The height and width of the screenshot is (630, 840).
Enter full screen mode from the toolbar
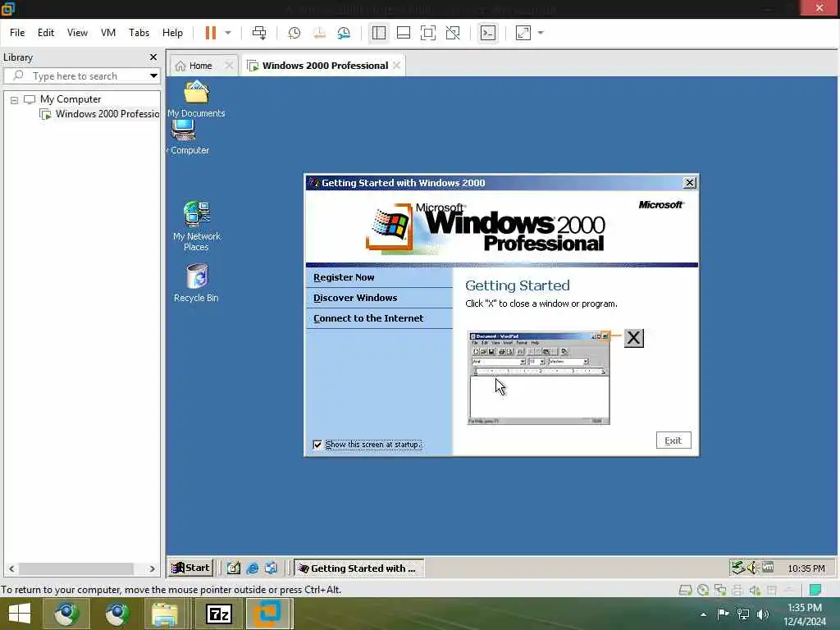click(428, 33)
